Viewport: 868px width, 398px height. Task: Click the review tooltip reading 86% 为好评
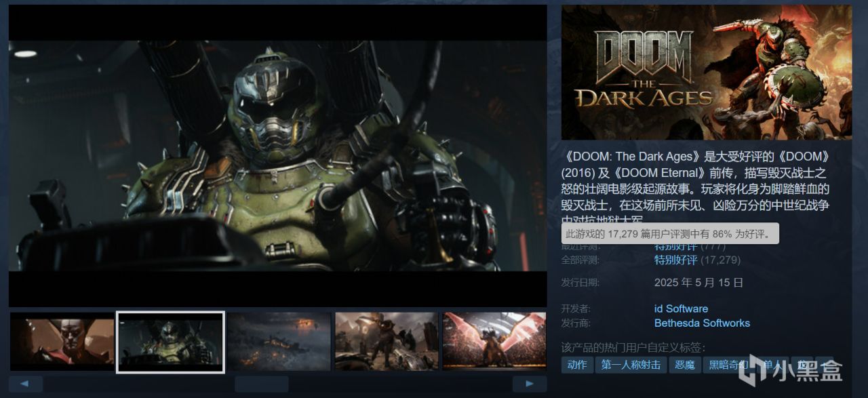(670, 234)
